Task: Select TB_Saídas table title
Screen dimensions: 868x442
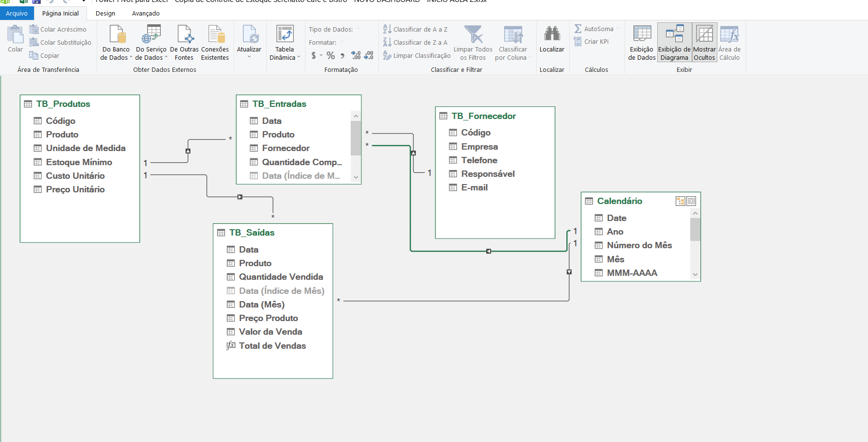Action: (252, 233)
